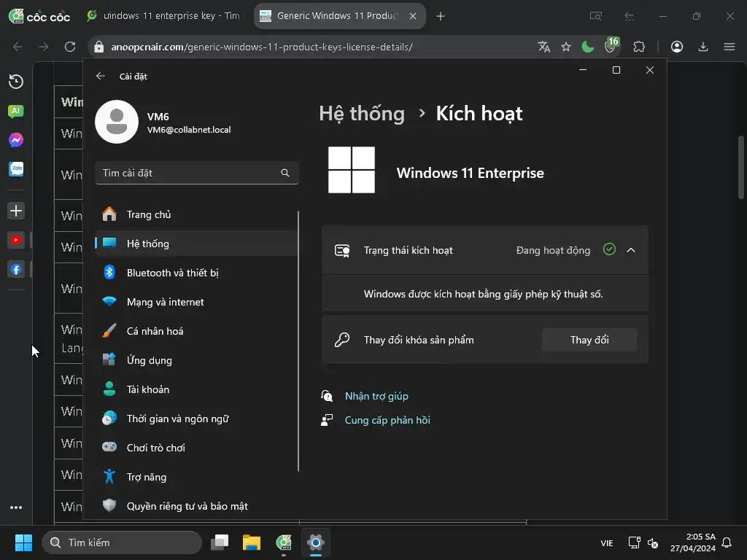Click settings search magnifier icon

point(285,173)
